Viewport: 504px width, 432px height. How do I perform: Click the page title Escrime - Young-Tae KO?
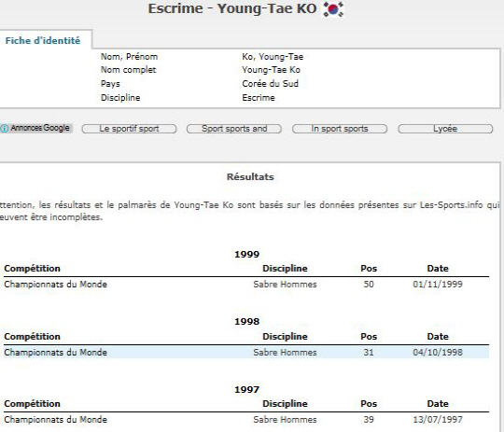(x=232, y=8)
